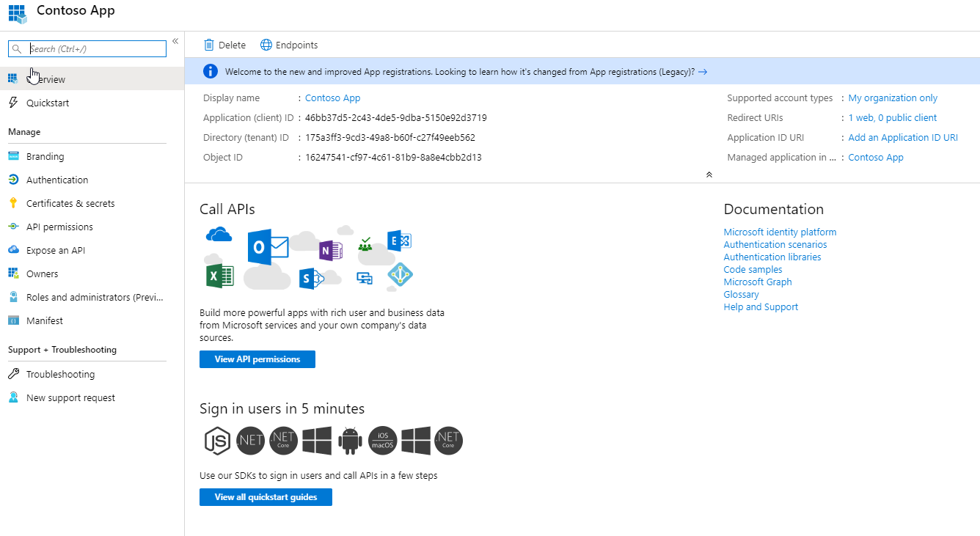The height and width of the screenshot is (536, 980).
Task: Click the Quickstart lightning bolt icon
Action: coord(12,103)
